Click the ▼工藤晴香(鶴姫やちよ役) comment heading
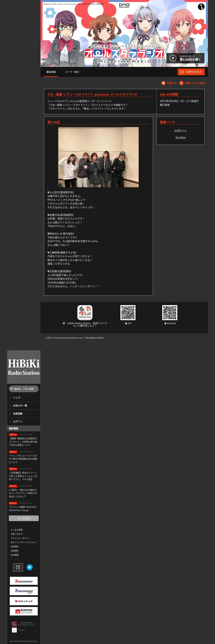The width and height of the screenshot is (215, 644). [x=62, y=252]
